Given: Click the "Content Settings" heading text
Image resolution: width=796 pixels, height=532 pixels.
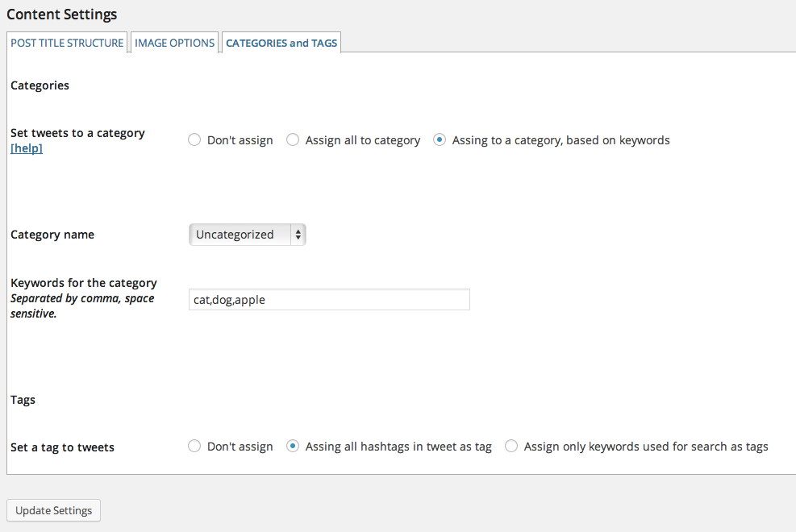Looking at the screenshot, I should [x=62, y=15].
